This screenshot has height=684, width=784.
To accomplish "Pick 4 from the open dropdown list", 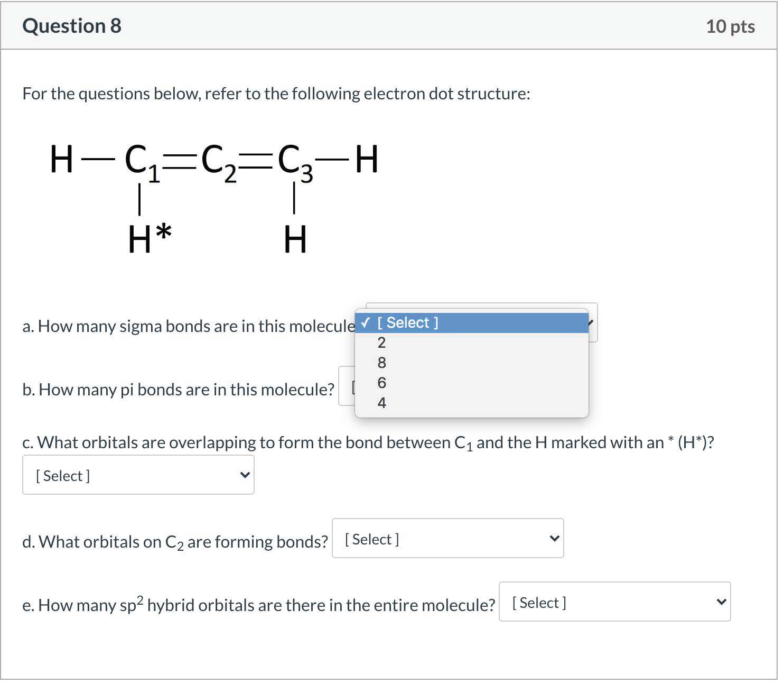I will point(381,403).
